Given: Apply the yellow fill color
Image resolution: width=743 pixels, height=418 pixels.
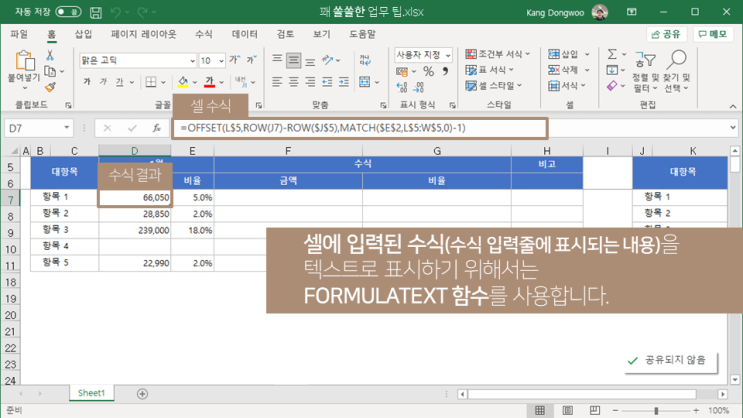Looking at the screenshot, I should click(x=183, y=82).
